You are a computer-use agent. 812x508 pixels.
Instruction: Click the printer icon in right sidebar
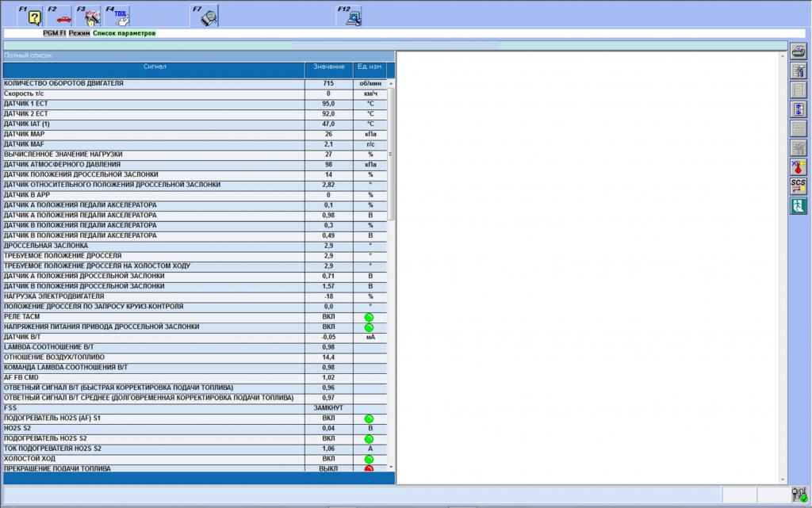coord(799,52)
